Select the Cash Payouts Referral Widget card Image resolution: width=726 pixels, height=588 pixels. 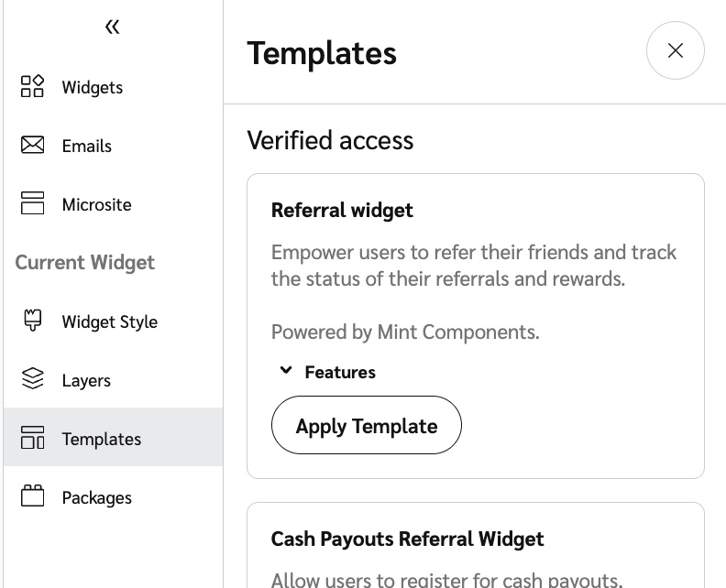[407, 539]
